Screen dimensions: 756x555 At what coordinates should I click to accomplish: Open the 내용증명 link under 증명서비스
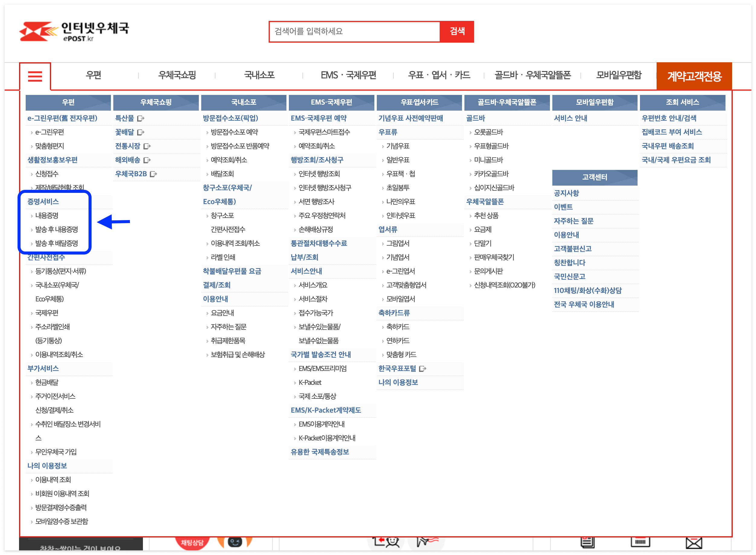pyautogui.click(x=47, y=216)
